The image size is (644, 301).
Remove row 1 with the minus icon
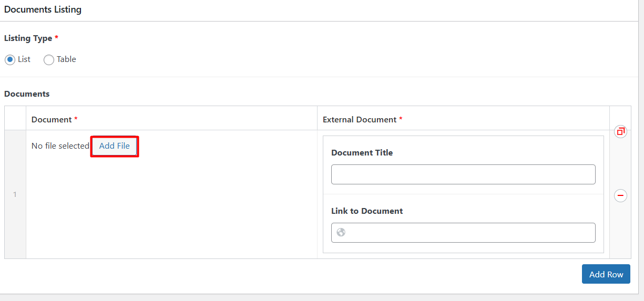coord(621,195)
